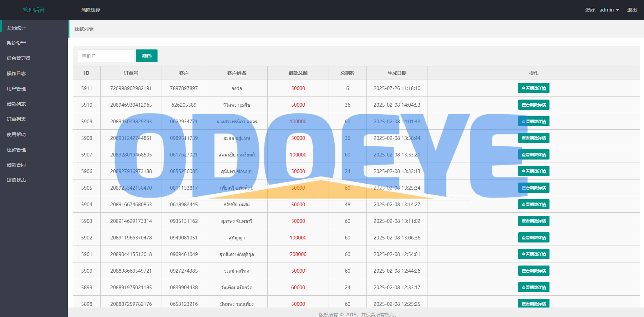This screenshot has height=317, width=644.
Task: Expand 用户管理 sidebar section
Action: pyautogui.click(x=16, y=89)
